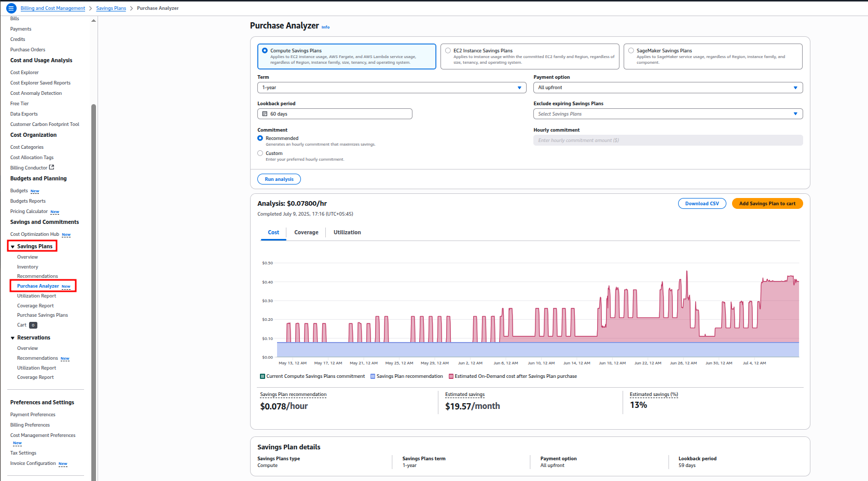Open Billing Conductor via external link icon
The image size is (868, 481).
[52, 167]
